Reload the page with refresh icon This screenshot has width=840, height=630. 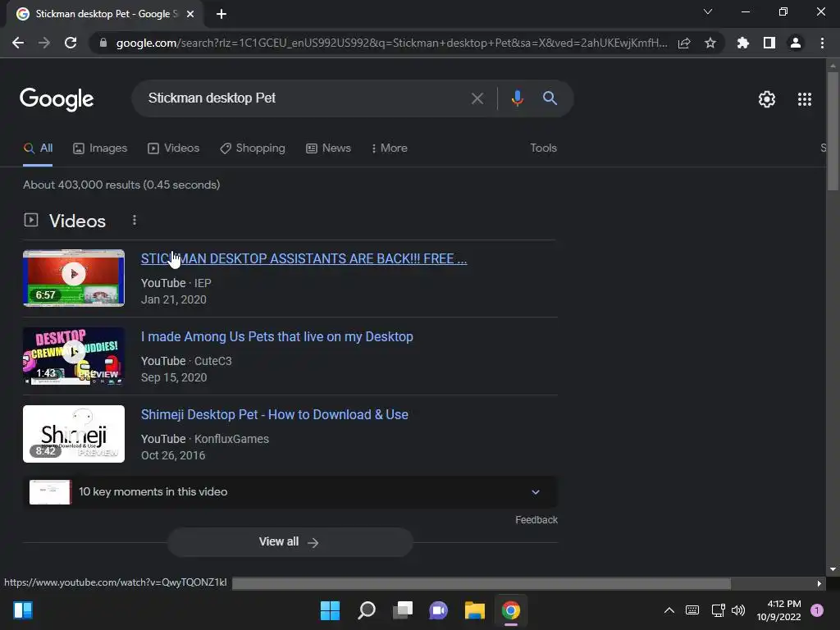(x=71, y=43)
